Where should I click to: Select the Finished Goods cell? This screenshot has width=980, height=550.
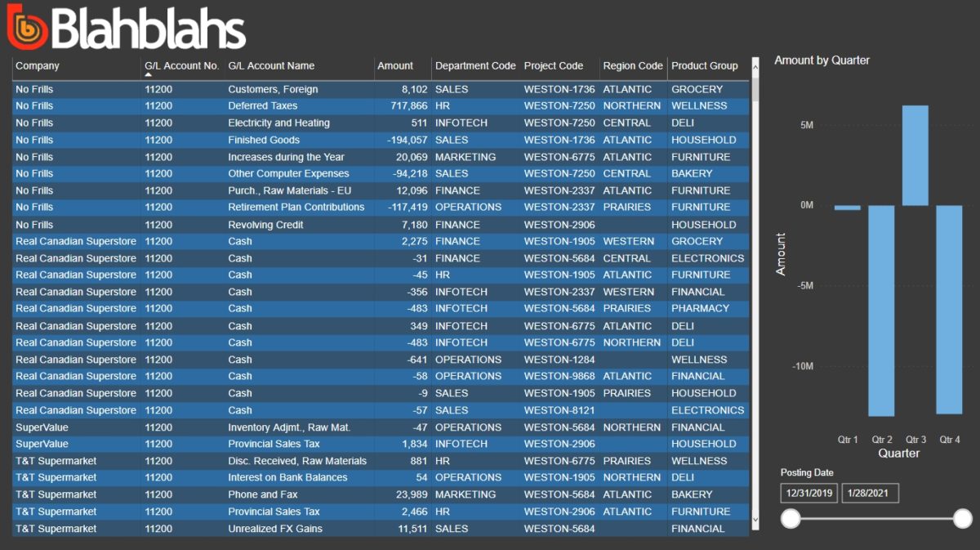tap(264, 140)
